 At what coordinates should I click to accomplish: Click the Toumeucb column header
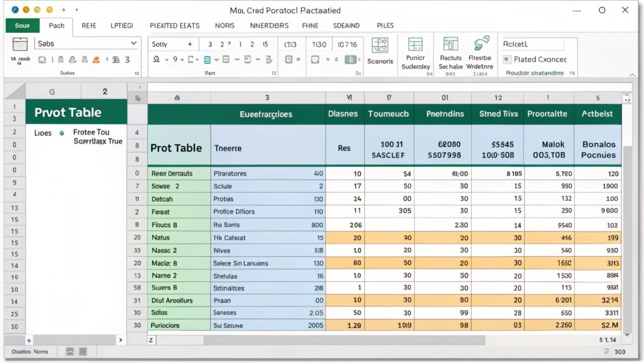[389, 114]
